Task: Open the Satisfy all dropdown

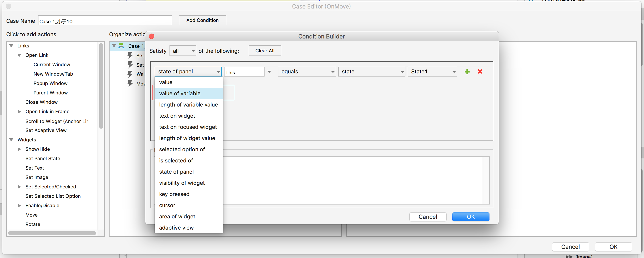Action: 182,51
